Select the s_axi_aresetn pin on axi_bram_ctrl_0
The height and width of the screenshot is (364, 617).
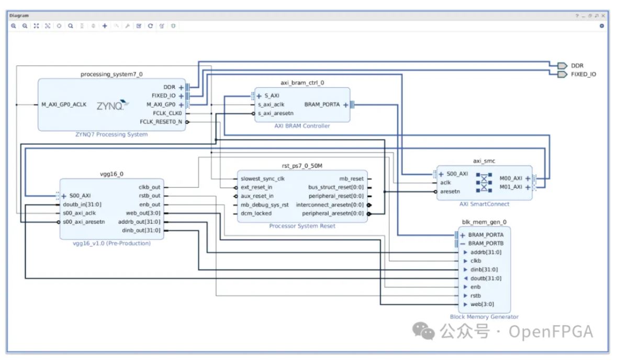click(275, 113)
